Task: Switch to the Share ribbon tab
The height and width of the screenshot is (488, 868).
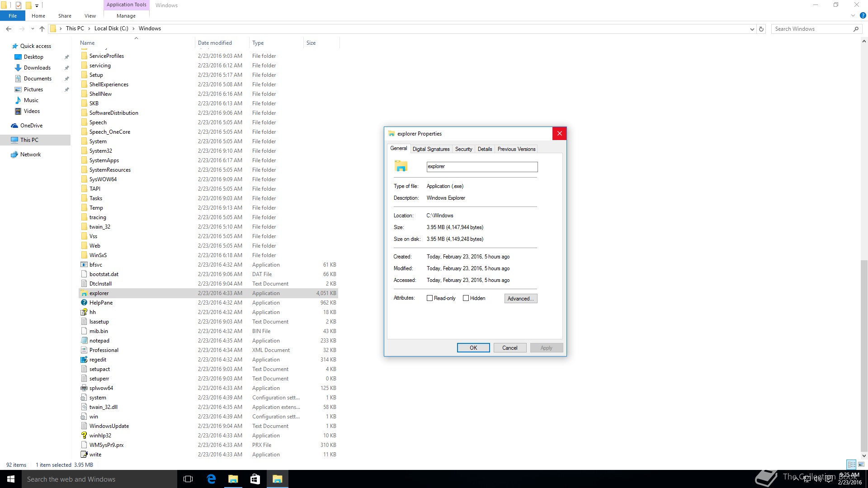Action: 65,16
